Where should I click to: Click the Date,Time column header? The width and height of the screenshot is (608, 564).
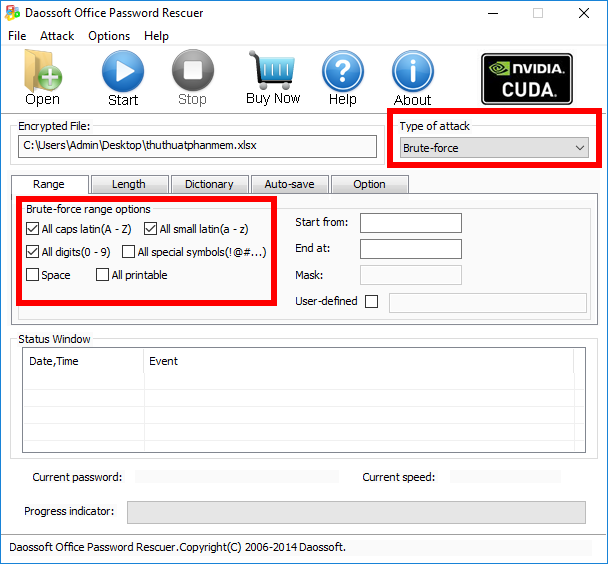pos(83,361)
